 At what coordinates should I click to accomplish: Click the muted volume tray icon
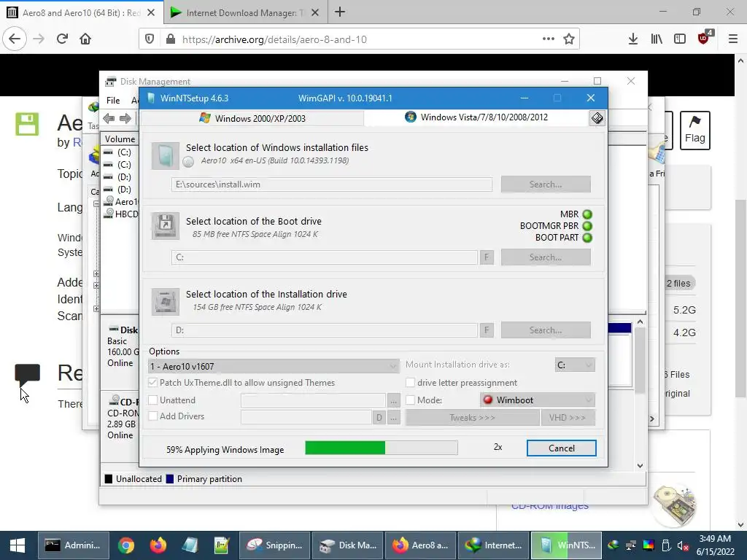[683, 545]
